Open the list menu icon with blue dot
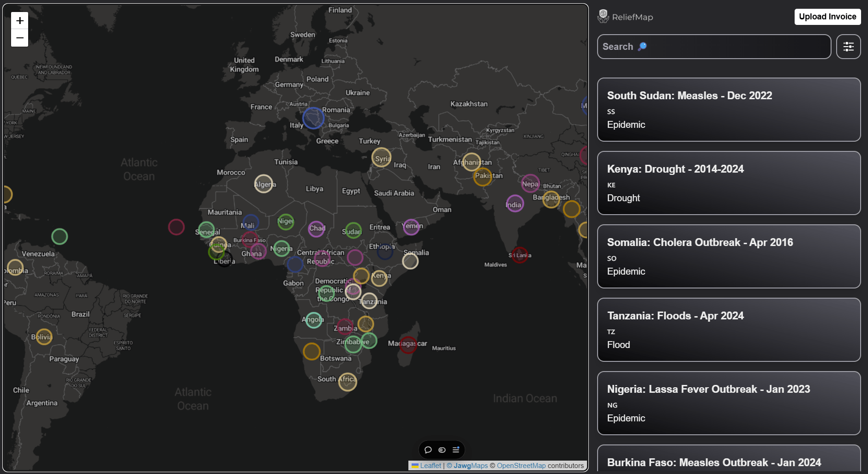The height and width of the screenshot is (474, 868). [x=456, y=450]
